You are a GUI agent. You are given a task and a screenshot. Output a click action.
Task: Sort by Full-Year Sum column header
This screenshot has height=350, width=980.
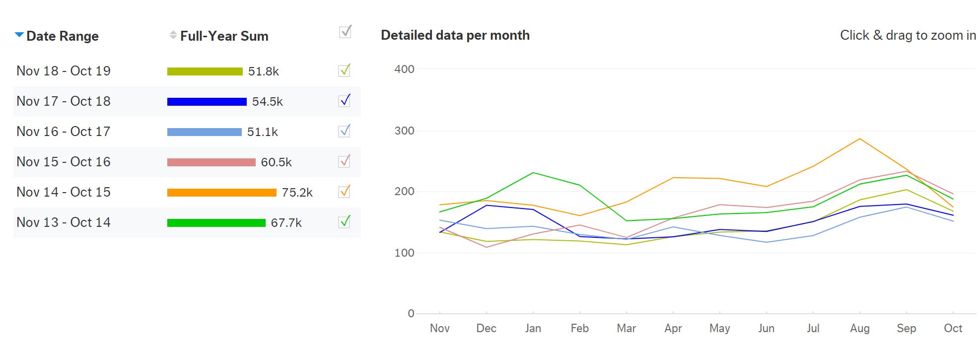click(x=224, y=36)
